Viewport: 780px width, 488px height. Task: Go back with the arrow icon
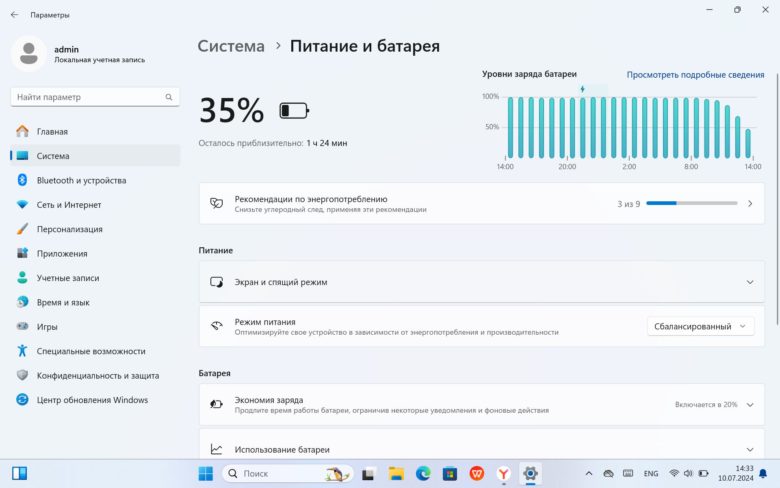click(x=14, y=15)
